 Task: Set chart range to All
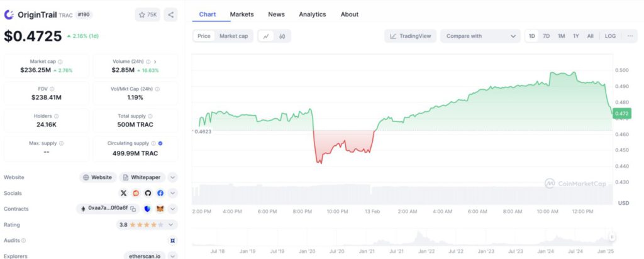590,36
